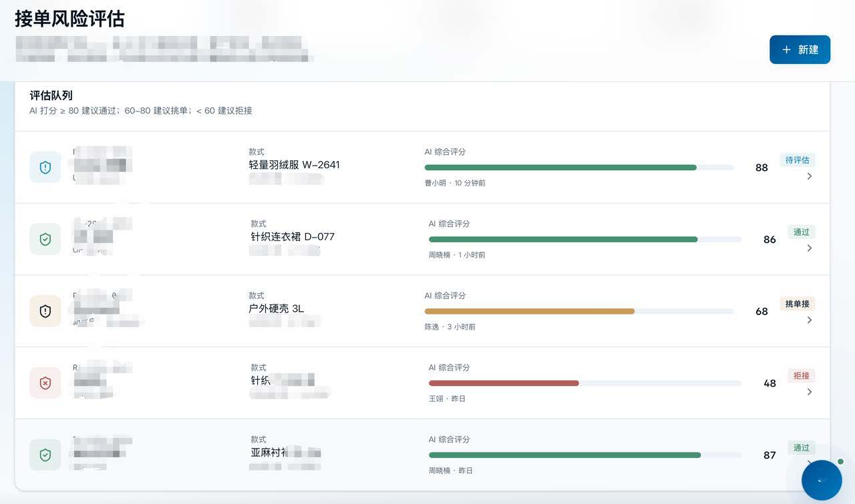Screen dimensions: 855x504
Task: Click the 周晓楠 · 昨日 text
Action: click(450, 471)
